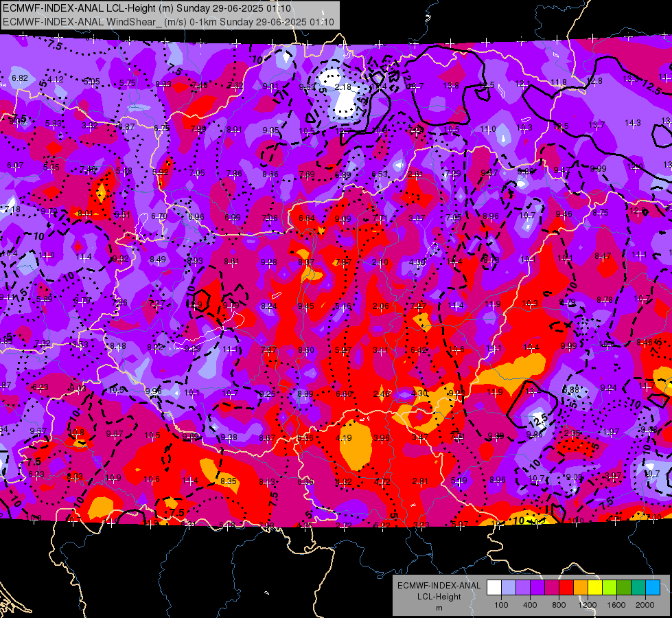Click legend title ECMWF-INDEX-ANAL
This screenshot has width=672, height=618.
[439, 586]
